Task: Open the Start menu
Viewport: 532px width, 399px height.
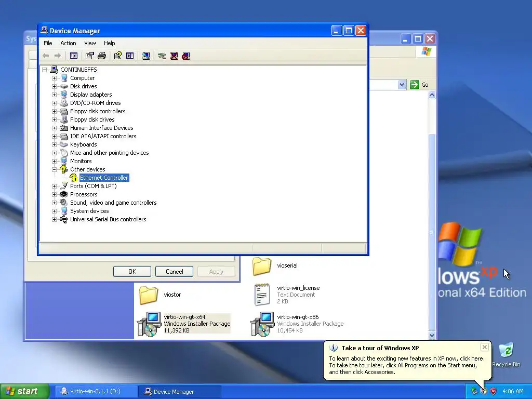Action: pos(24,391)
